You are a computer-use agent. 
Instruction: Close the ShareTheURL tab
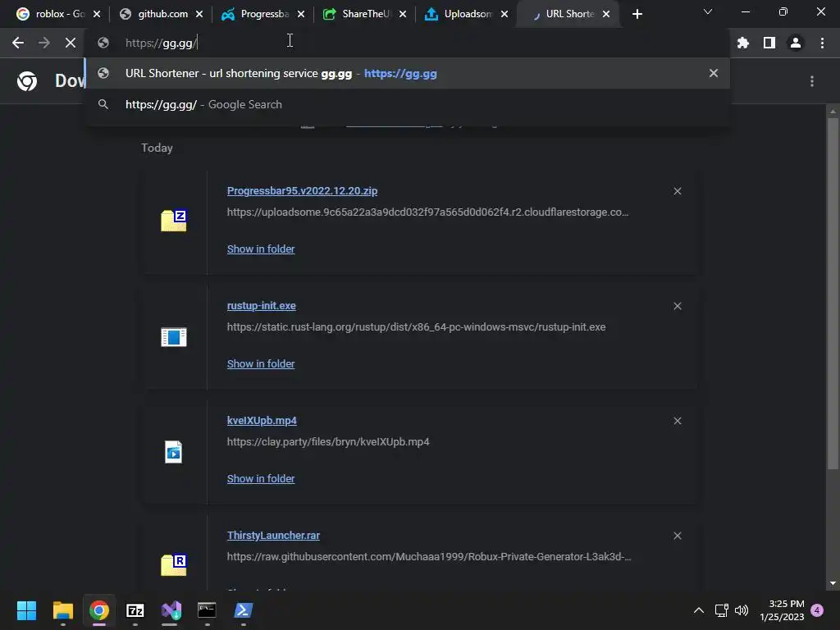(x=403, y=15)
